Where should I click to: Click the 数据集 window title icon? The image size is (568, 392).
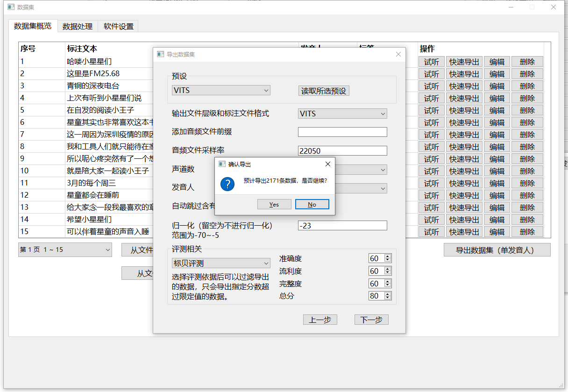(11, 7)
